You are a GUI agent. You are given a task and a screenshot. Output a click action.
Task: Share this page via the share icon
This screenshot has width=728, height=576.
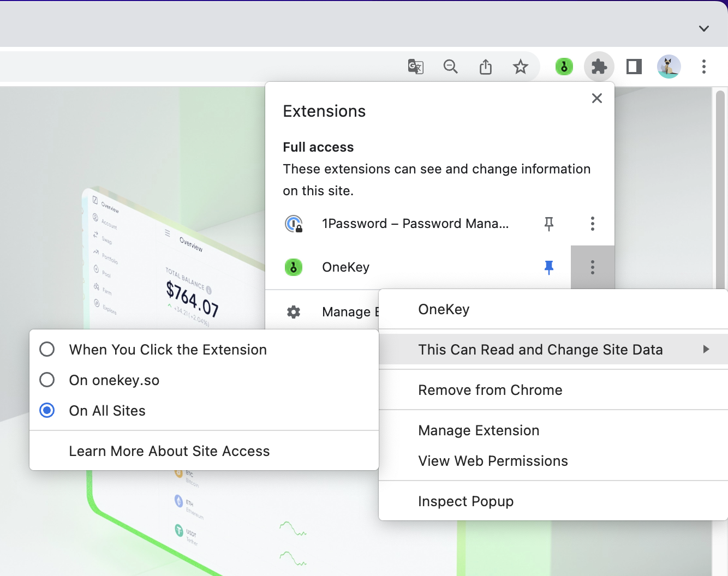486,67
